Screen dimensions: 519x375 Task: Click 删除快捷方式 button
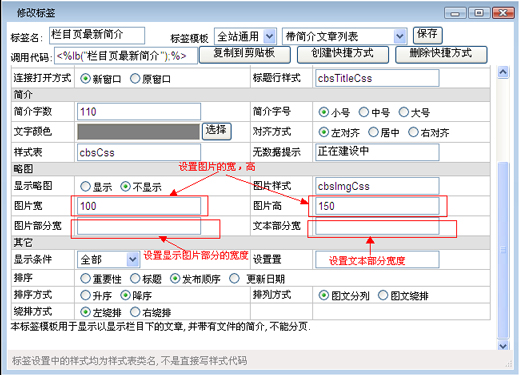[441, 54]
